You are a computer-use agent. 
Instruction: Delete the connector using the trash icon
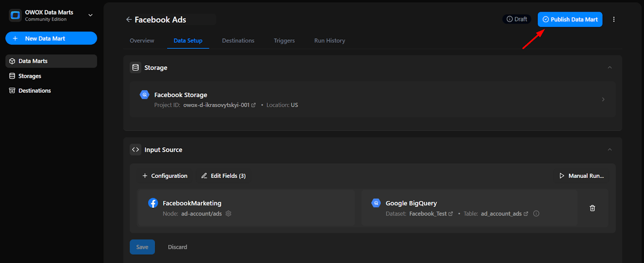point(593,208)
